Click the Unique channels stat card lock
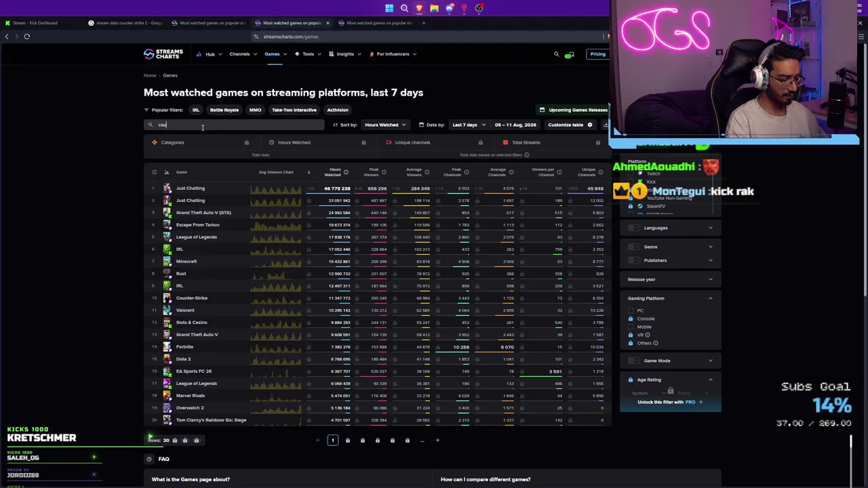This screenshot has width=868, height=488. (481, 142)
